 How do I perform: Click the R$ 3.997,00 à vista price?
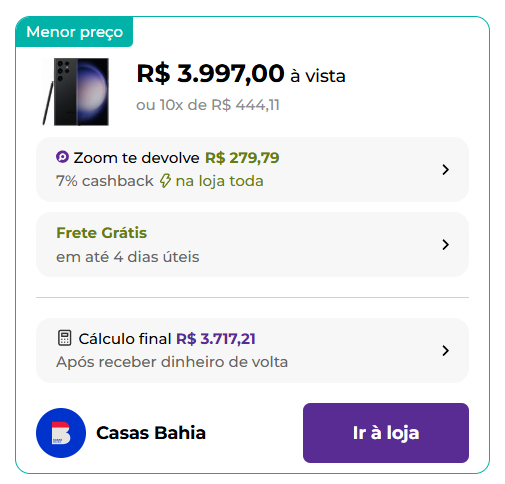pos(241,74)
